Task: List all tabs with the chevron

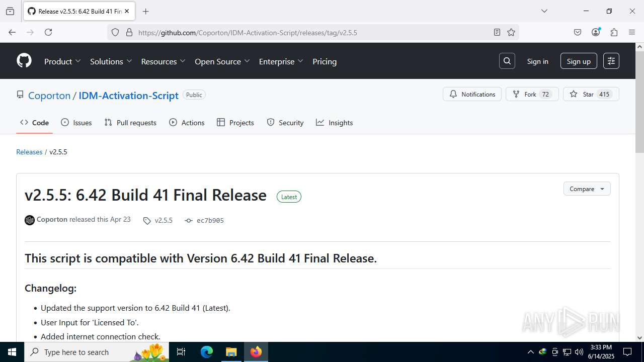Action: coord(544,11)
